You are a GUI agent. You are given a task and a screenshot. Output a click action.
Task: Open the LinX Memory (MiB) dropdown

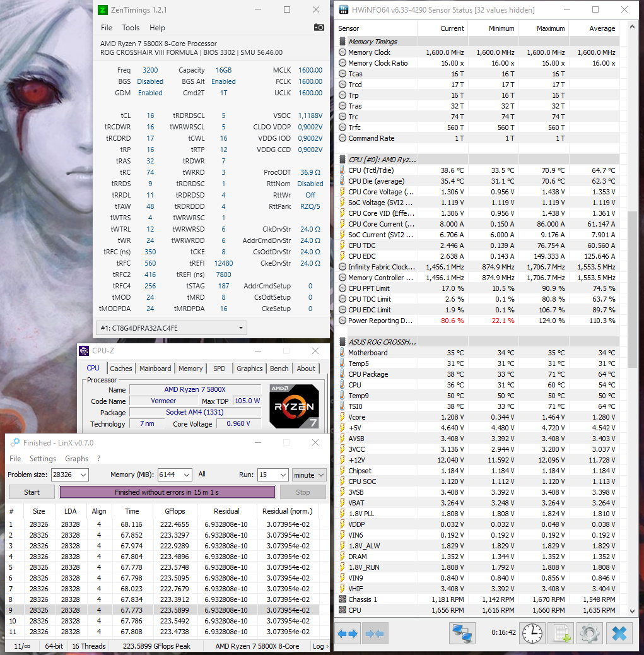point(187,475)
